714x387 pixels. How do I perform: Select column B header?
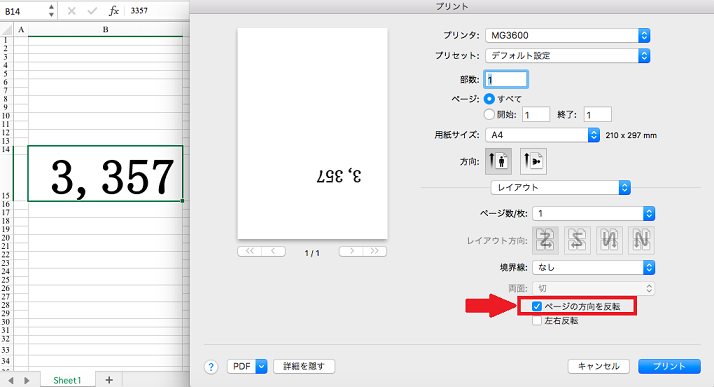pyautogui.click(x=105, y=30)
